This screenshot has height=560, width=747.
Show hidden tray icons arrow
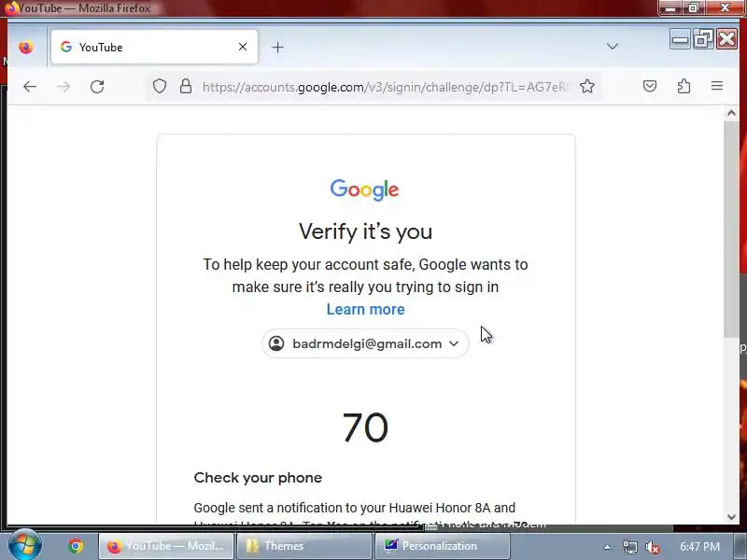click(x=607, y=547)
